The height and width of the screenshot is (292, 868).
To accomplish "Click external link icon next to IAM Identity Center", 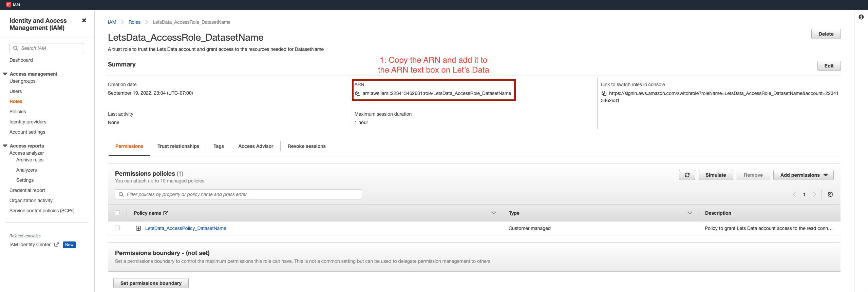I will pyautogui.click(x=57, y=245).
